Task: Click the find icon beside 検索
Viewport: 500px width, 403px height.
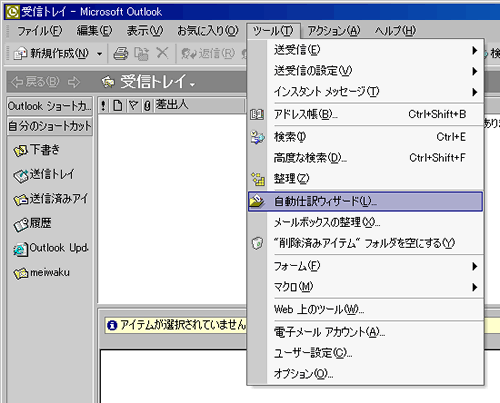Action: [x=257, y=137]
